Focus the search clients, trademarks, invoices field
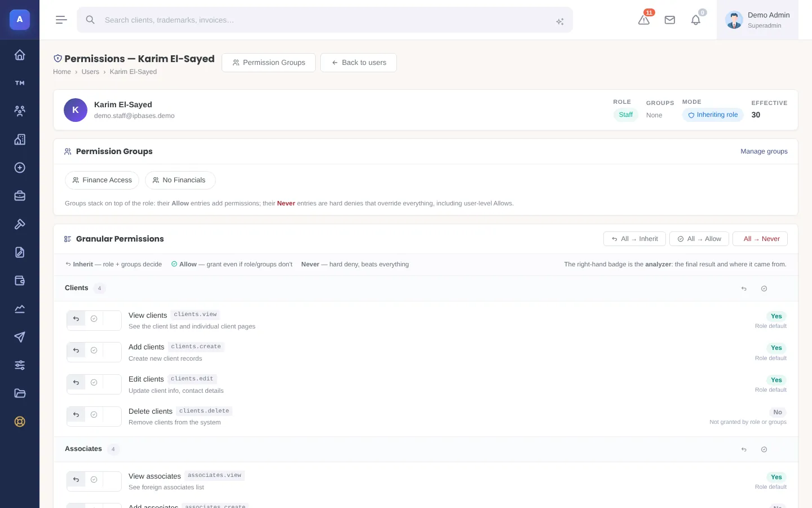 [x=325, y=20]
